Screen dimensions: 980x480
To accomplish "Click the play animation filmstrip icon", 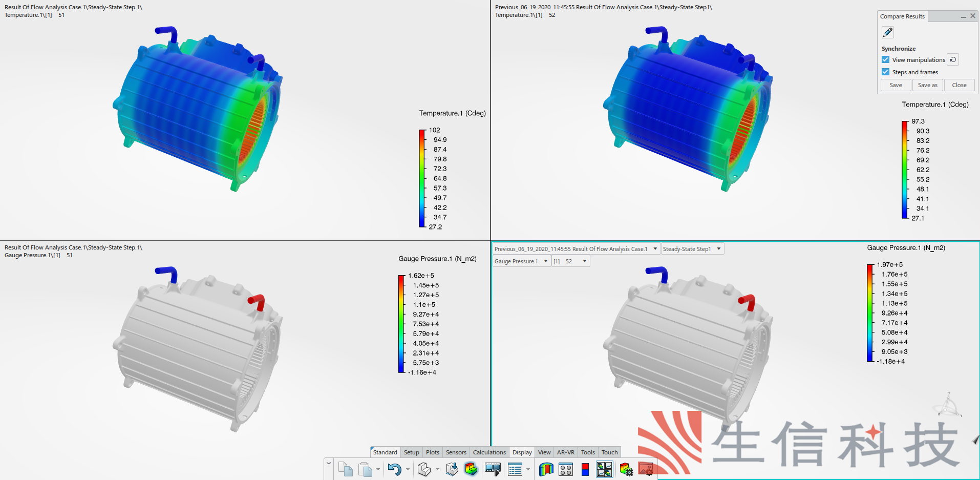I will (x=493, y=469).
